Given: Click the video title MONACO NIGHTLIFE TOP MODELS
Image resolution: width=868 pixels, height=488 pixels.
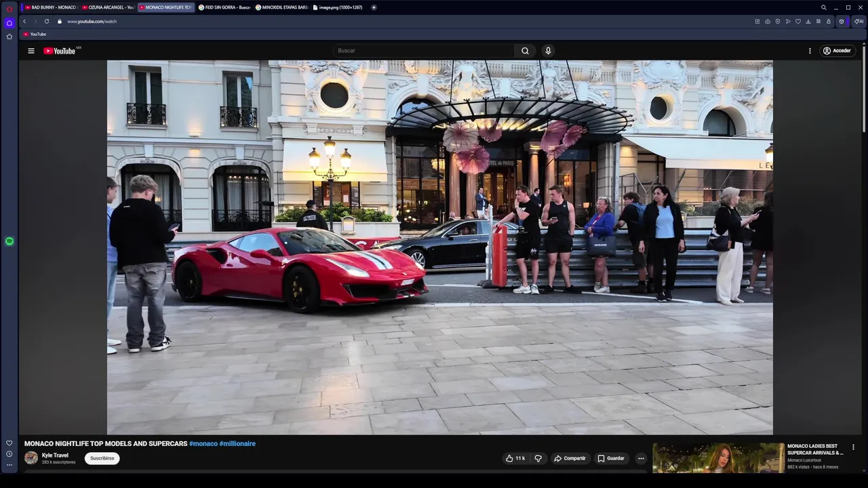Looking at the screenshot, I should pyautogui.click(x=106, y=444).
